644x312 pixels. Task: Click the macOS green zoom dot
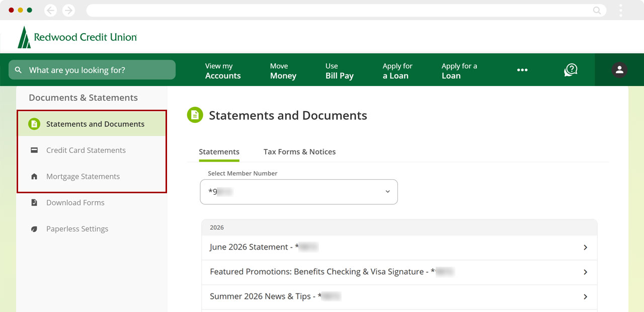click(x=30, y=10)
